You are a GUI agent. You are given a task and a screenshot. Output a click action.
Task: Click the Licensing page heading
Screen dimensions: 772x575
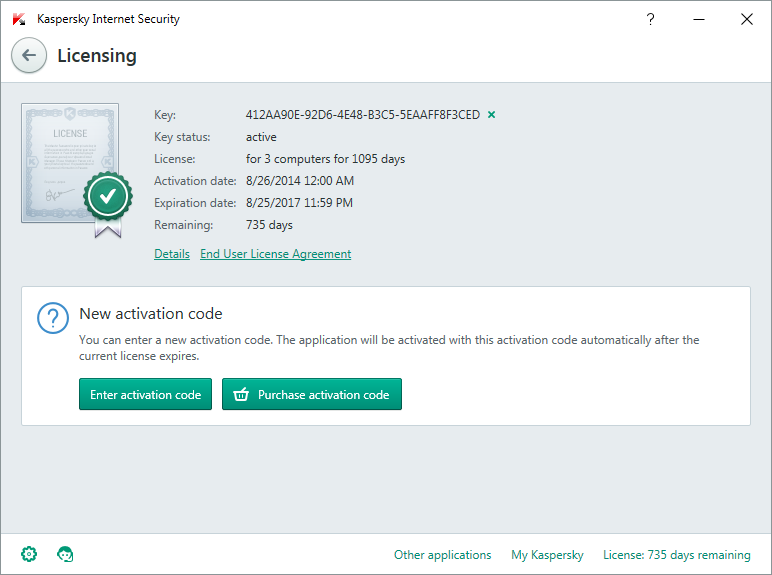click(x=97, y=56)
